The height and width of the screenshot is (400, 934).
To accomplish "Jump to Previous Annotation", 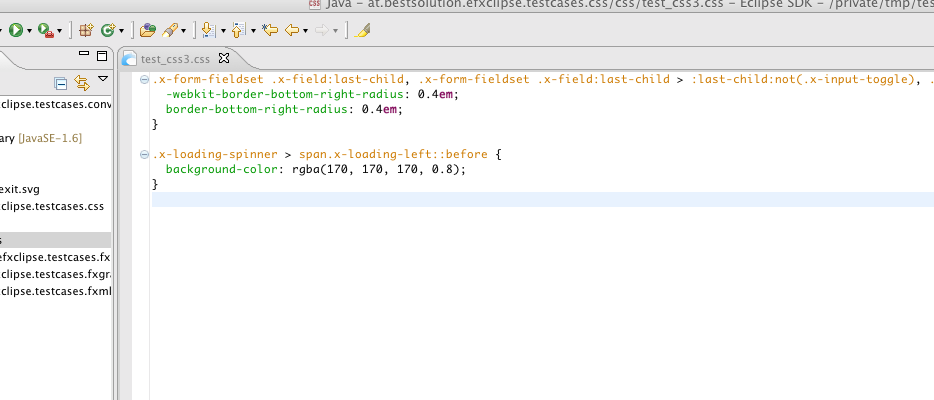I will coord(239,30).
